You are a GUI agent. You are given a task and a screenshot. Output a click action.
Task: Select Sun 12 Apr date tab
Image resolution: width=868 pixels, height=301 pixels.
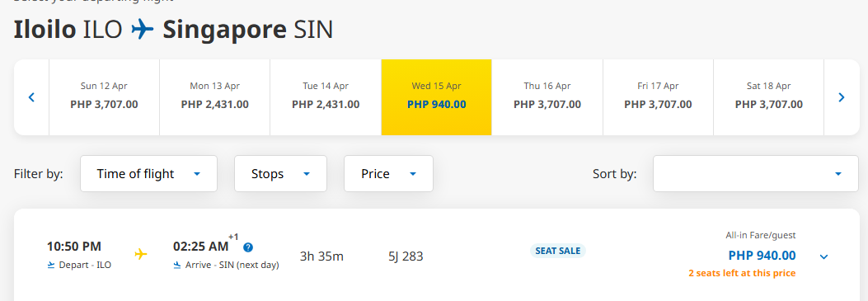click(x=104, y=97)
